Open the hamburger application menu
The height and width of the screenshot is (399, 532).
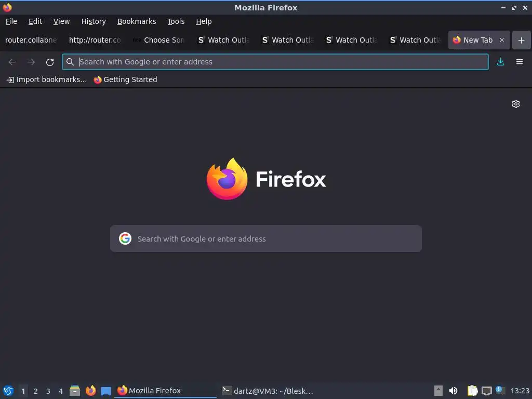[x=520, y=62]
